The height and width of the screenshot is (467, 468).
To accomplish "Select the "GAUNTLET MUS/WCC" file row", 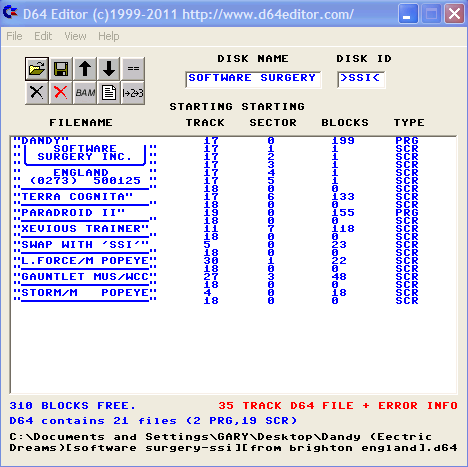I will pyautogui.click(x=233, y=276).
